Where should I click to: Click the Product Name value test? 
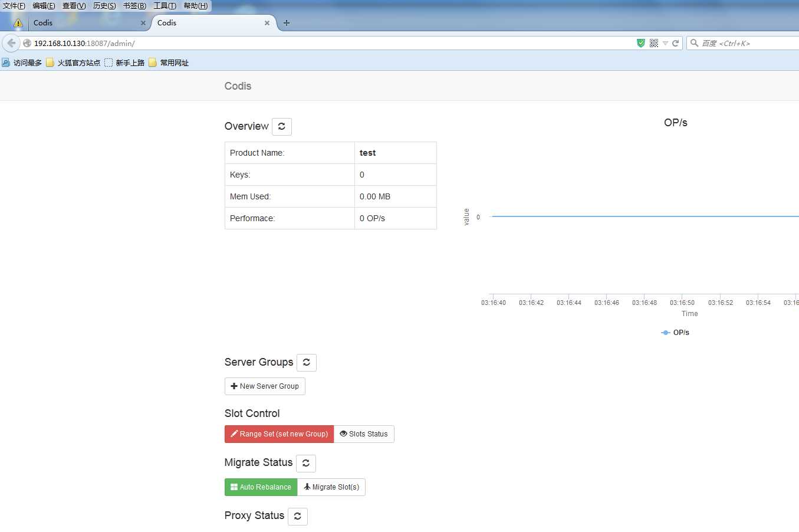[x=367, y=153]
